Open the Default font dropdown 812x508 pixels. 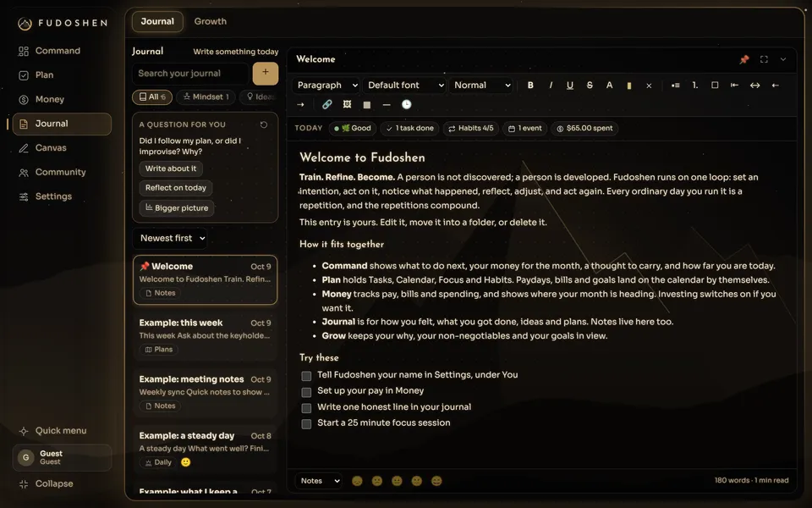coord(405,85)
